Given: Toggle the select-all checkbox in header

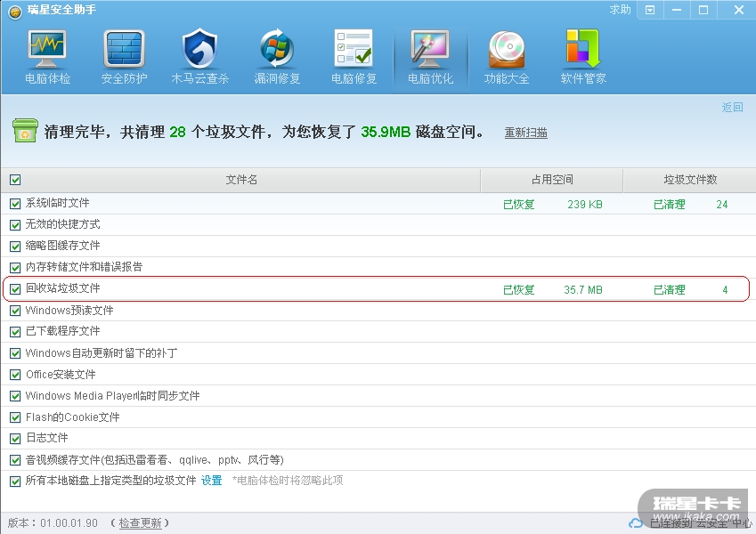Looking at the screenshot, I should coord(15,180).
